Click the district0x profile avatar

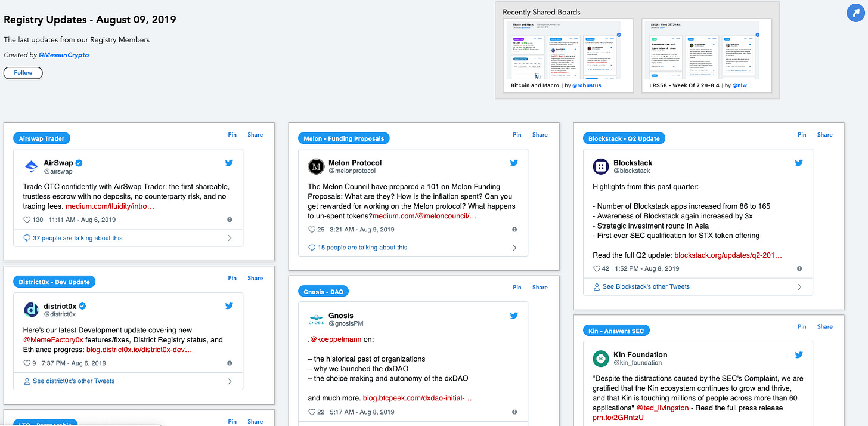31,310
